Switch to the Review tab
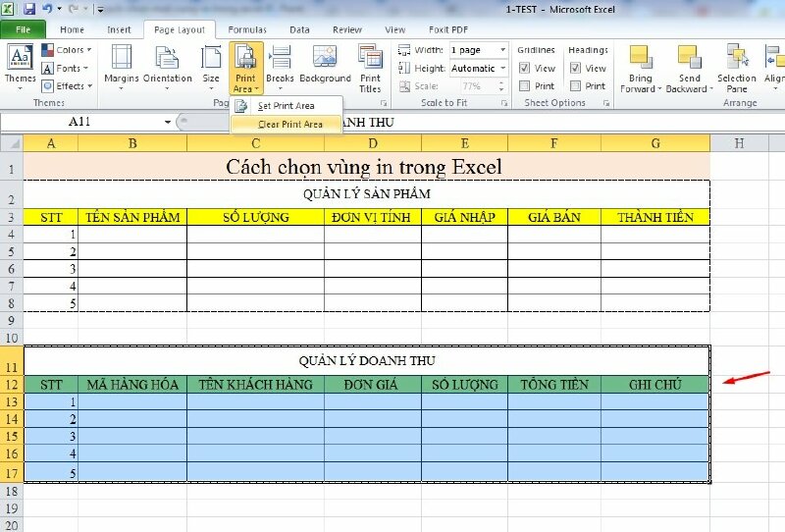The width and height of the screenshot is (785, 532). tap(347, 29)
